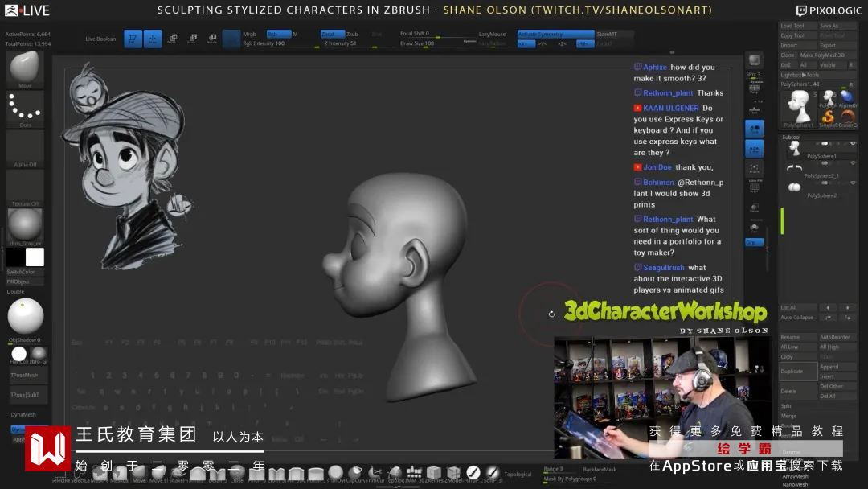The width and height of the screenshot is (868, 489).
Task: Click the Save As button
Action: [x=837, y=26]
